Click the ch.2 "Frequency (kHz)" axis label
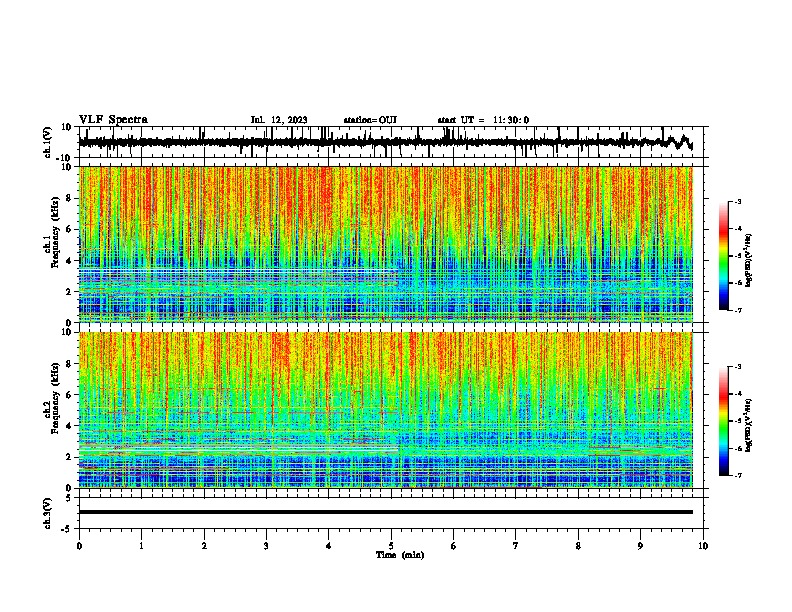Screen dimensions: 792x612 (54, 398)
